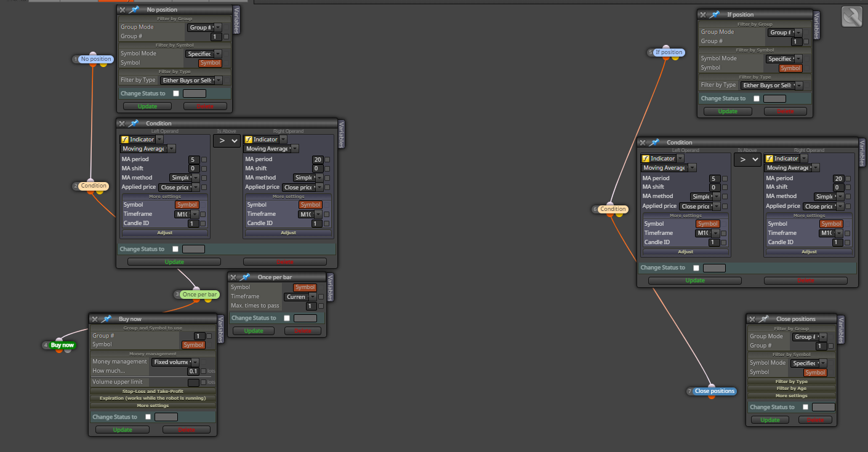Open Symbol Mode dropdown in If position panel

click(785, 58)
